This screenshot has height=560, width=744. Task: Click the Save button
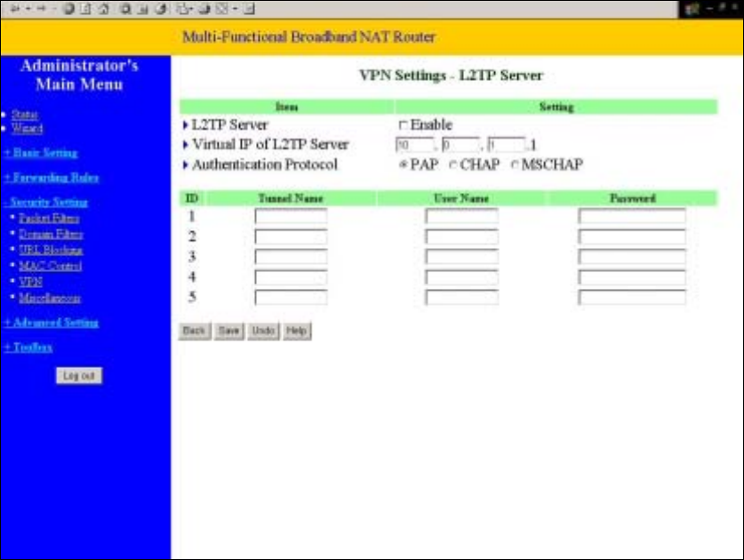229,331
